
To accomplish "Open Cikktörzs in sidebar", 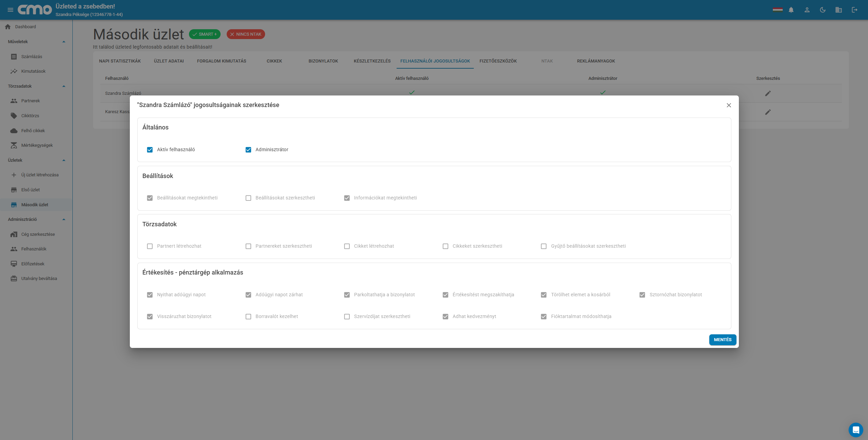I will point(36,116).
